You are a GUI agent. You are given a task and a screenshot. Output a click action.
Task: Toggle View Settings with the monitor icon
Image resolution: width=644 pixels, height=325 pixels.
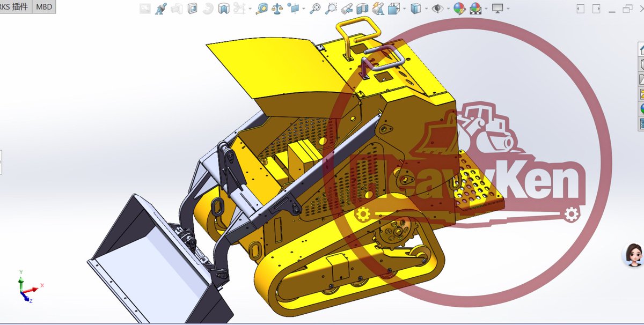(x=497, y=8)
